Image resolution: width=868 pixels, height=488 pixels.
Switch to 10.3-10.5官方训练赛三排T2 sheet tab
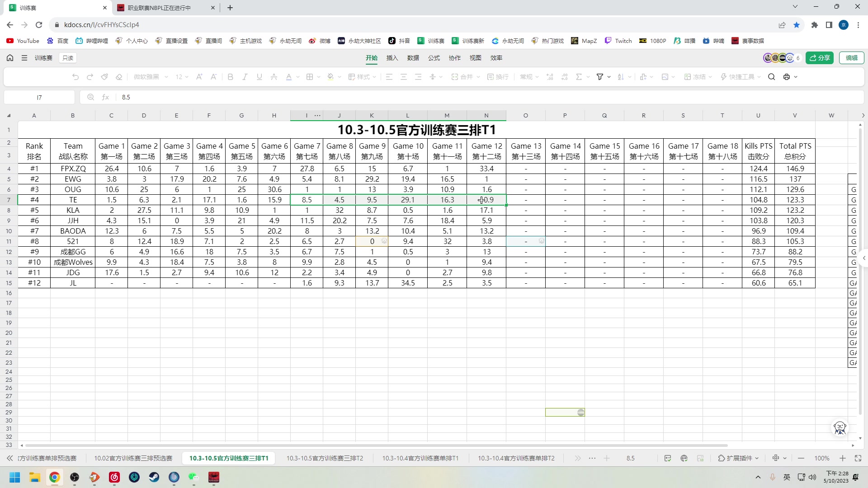point(325,458)
